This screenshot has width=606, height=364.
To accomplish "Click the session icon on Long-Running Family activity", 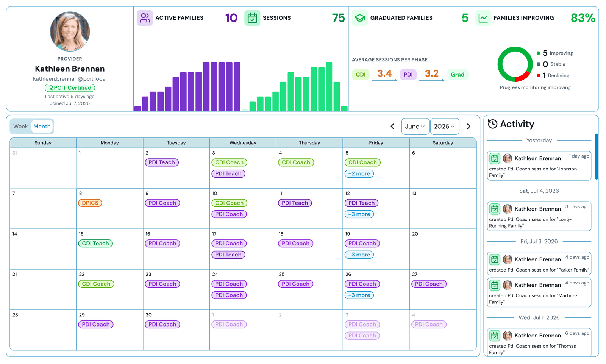I will coord(495,209).
